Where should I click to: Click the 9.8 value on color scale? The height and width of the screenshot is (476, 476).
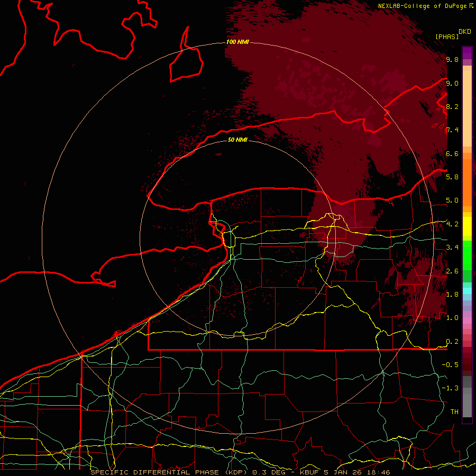[452, 59]
